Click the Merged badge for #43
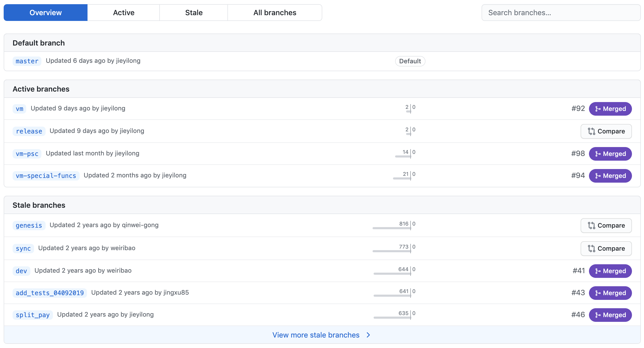The width and height of the screenshot is (644, 348). (x=610, y=293)
